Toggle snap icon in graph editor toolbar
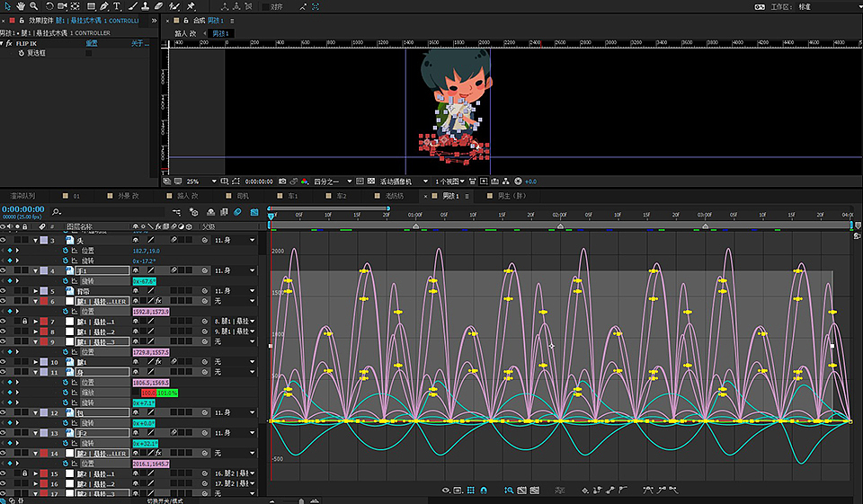 click(x=484, y=490)
